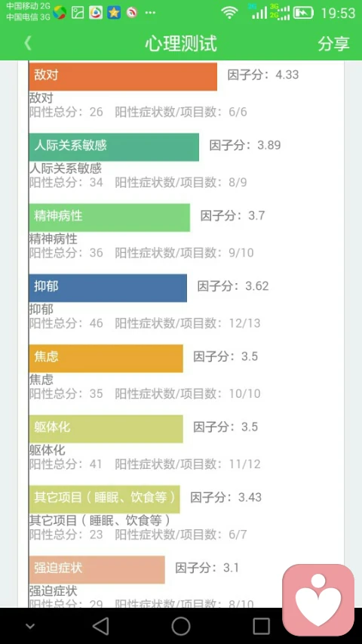Select the 其它项目（睡眠、饮食等）bar
362x644 pixels.
click(x=104, y=499)
